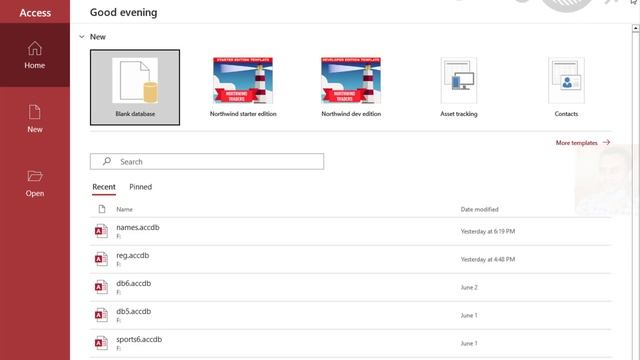Click the Access icon beside sports6.accdb
This screenshot has width=640, height=360.
[101, 343]
